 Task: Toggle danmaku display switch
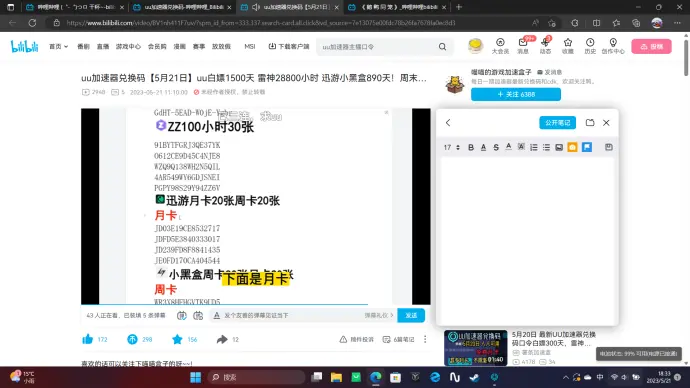pyautogui.click(x=181, y=315)
